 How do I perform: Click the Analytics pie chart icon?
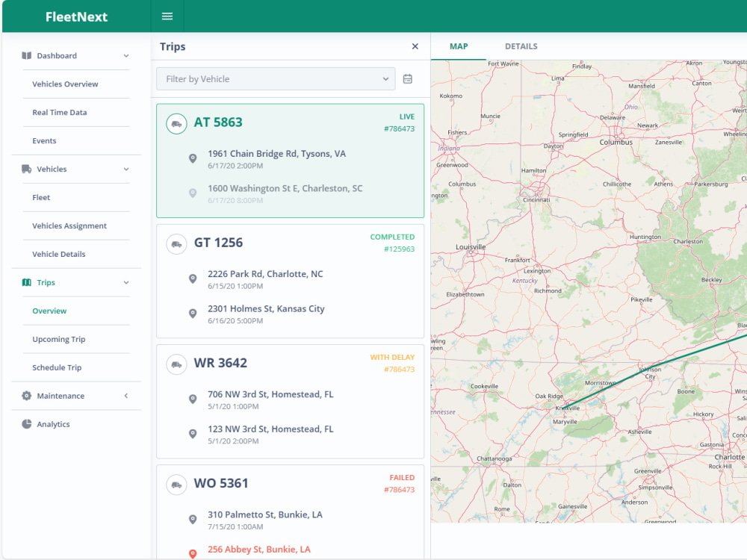point(27,424)
